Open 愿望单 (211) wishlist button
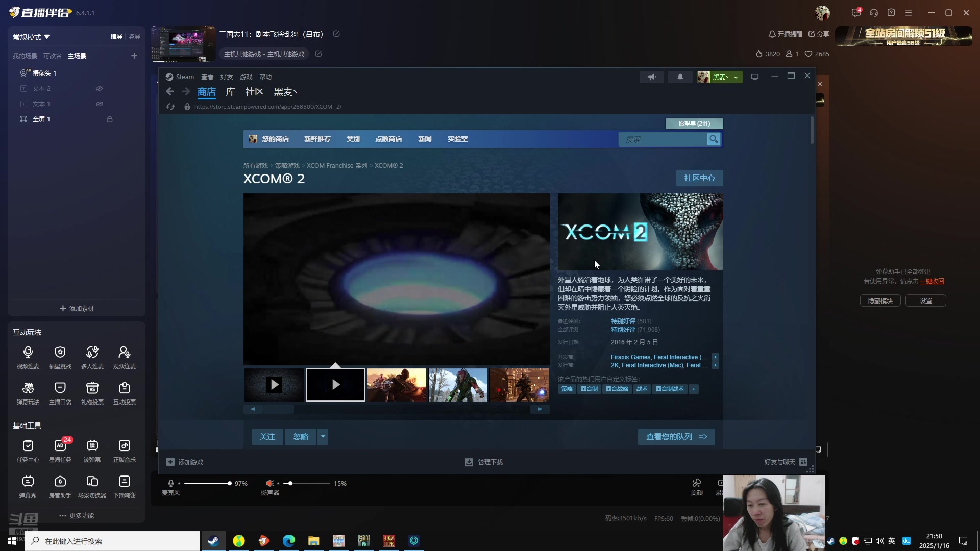This screenshot has width=980, height=551. [694, 123]
